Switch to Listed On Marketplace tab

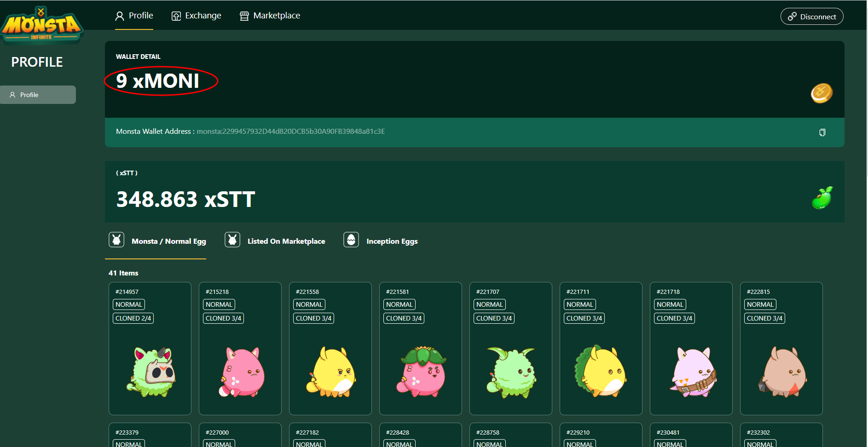275,241
